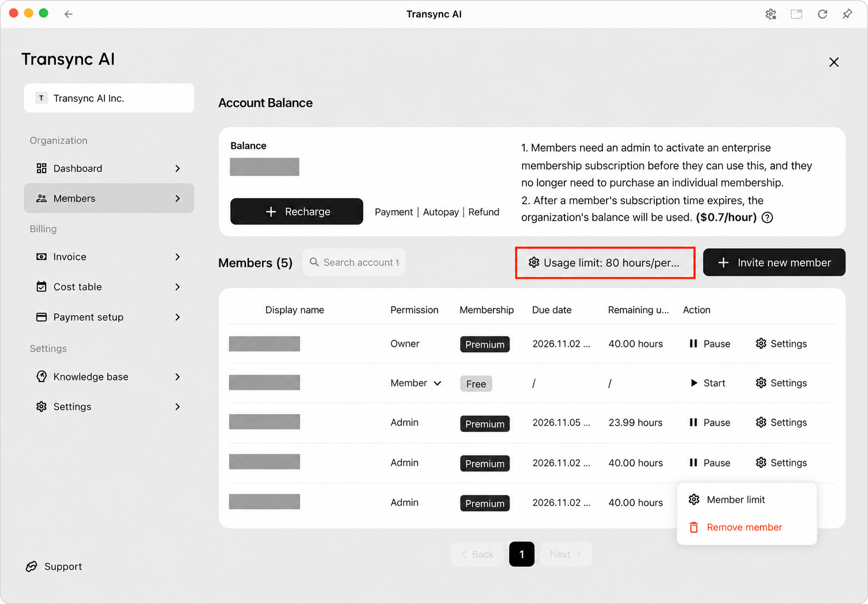Click the Payment setup card icon
Viewport: 868px width, 604px height.
coord(42,317)
